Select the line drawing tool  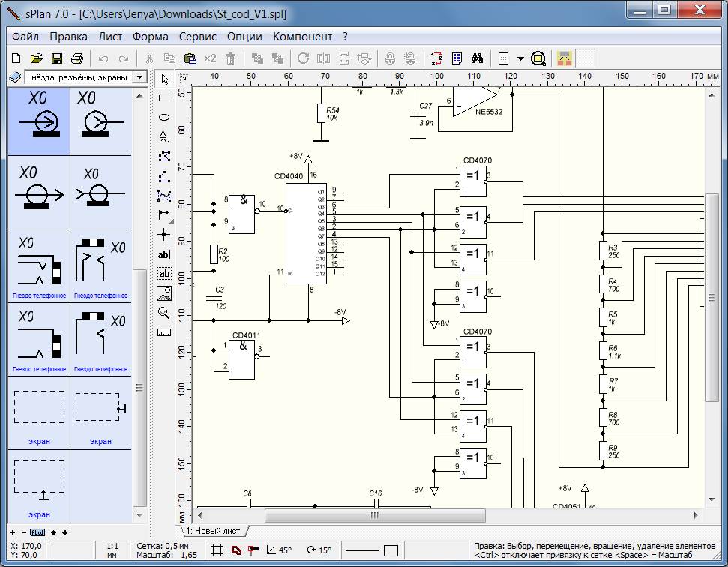coord(164,176)
